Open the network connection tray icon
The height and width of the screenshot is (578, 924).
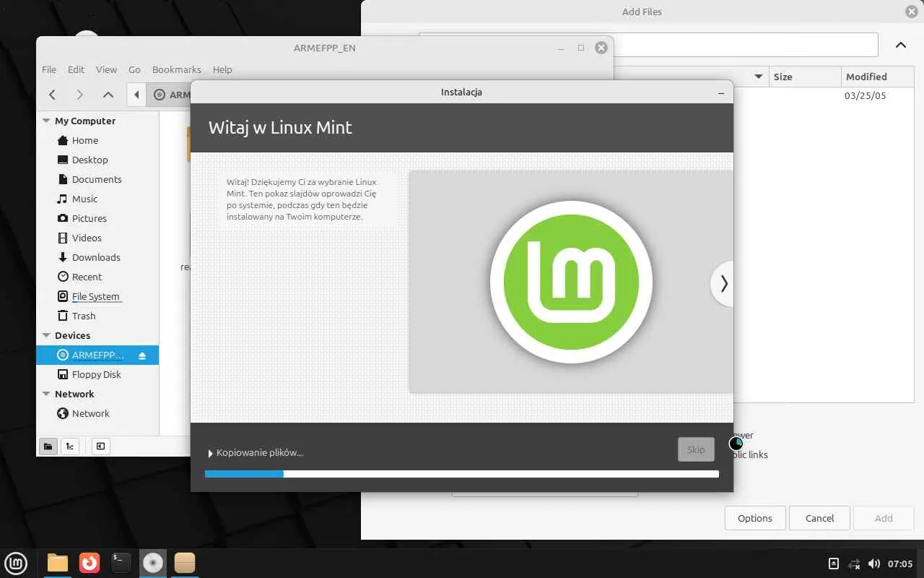click(854, 564)
